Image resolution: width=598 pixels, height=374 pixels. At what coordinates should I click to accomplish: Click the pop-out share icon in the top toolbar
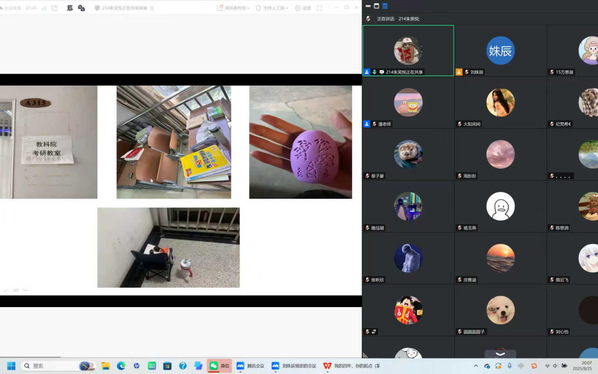tap(54, 8)
